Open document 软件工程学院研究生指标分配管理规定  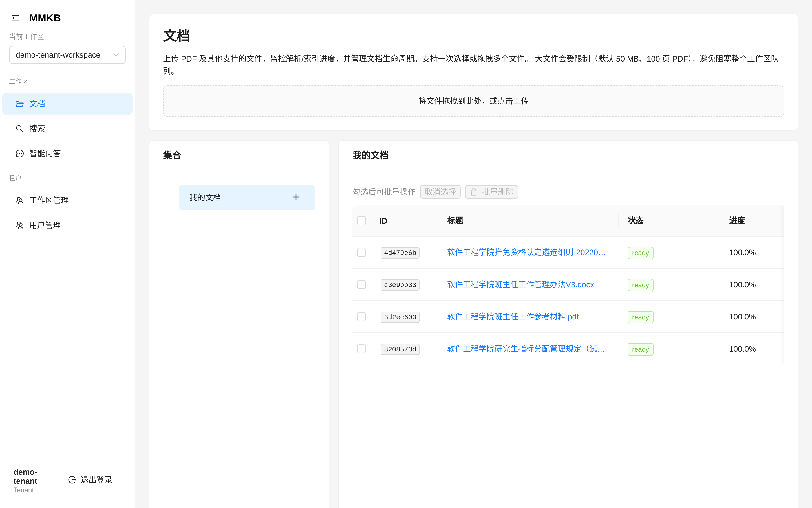[526, 349]
